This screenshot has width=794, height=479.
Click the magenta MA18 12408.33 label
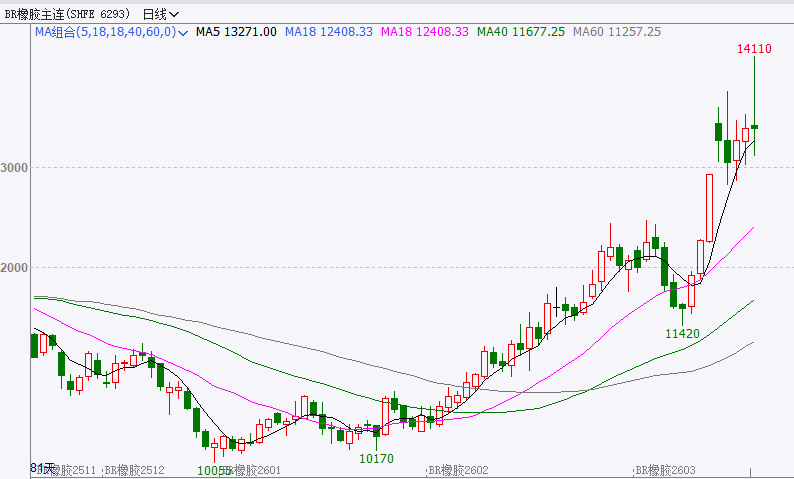[425, 32]
